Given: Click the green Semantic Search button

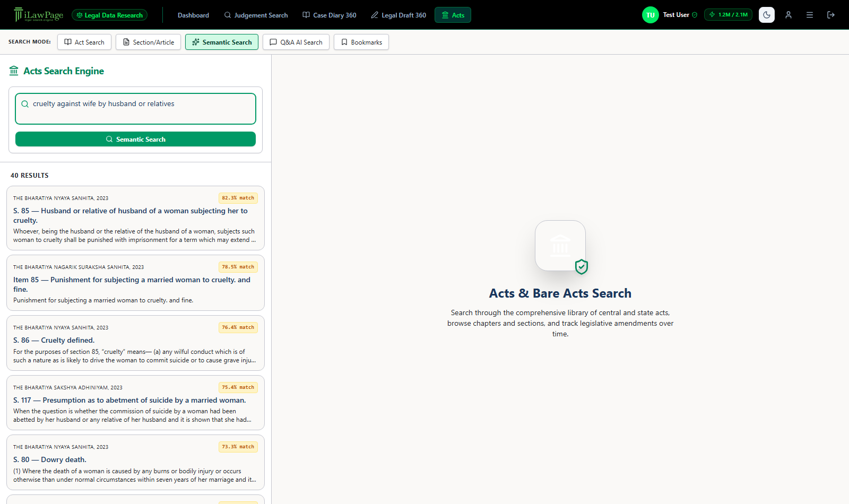Looking at the screenshot, I should click(135, 139).
